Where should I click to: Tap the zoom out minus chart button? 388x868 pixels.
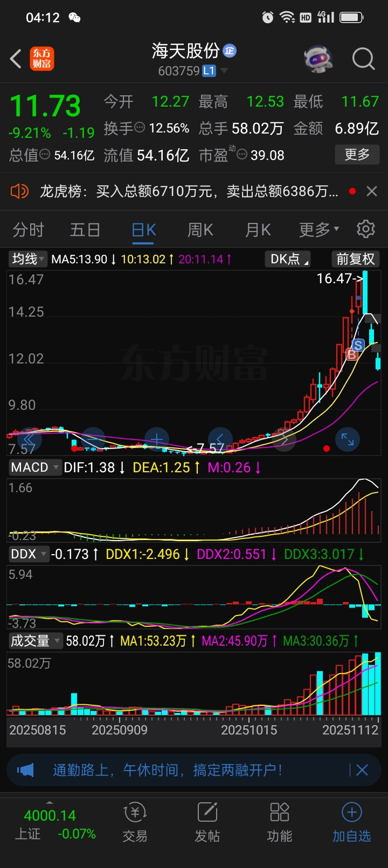click(x=93, y=440)
